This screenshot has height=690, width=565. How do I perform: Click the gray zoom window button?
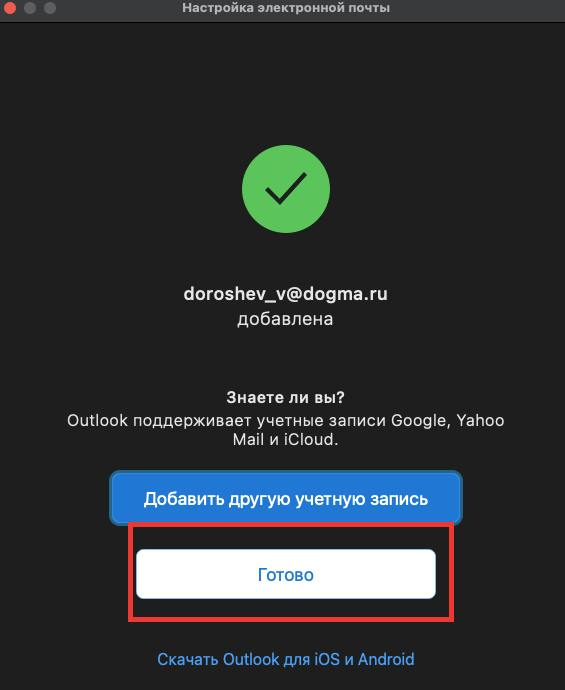[50, 7]
